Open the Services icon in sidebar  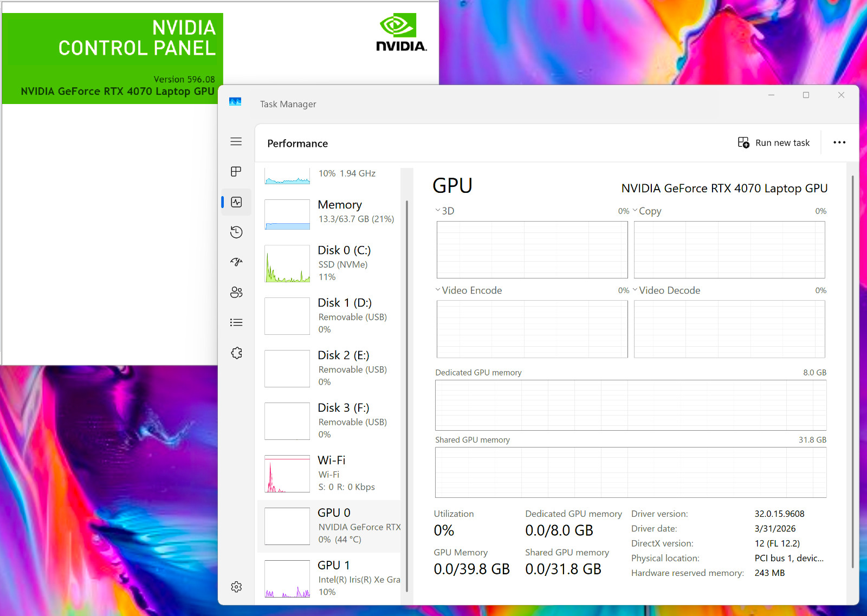[x=236, y=353]
